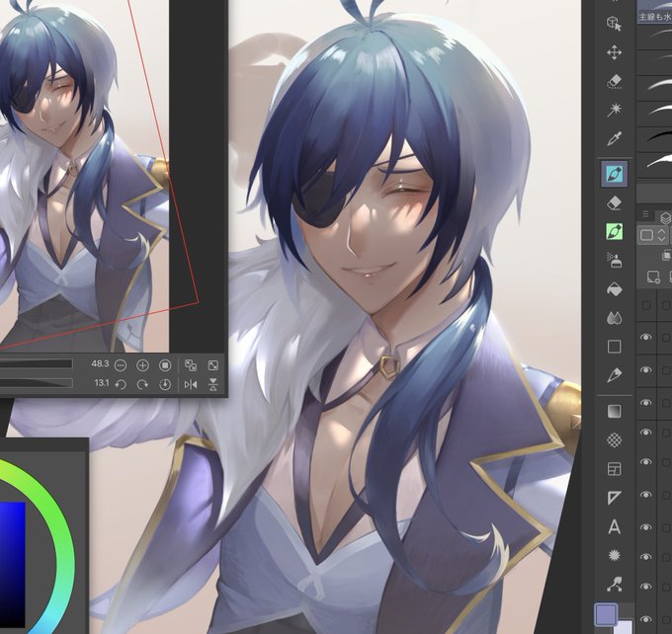Click the Navigator zoom reset square icon
This screenshot has width=672, height=634.
click(165, 365)
